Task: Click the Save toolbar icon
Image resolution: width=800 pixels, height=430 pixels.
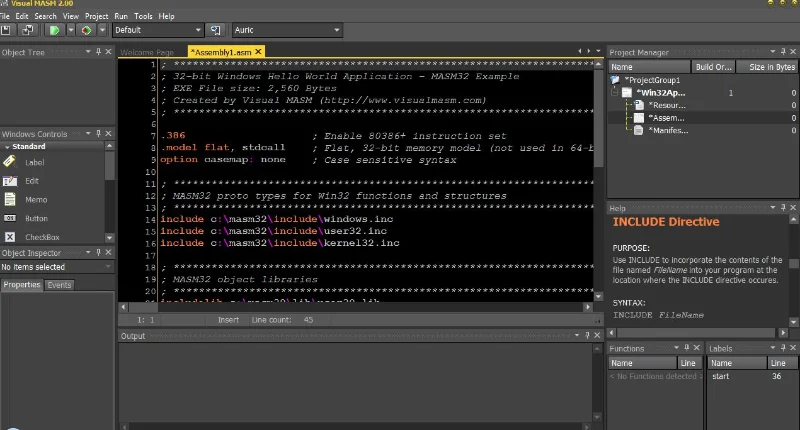Action: [6, 30]
